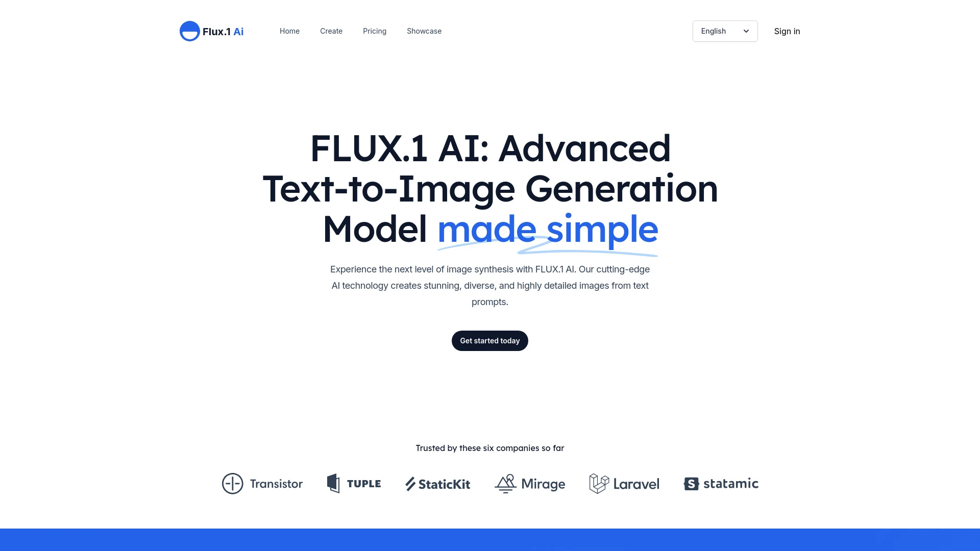980x551 pixels.
Task: Click the Sign in link
Action: point(787,31)
